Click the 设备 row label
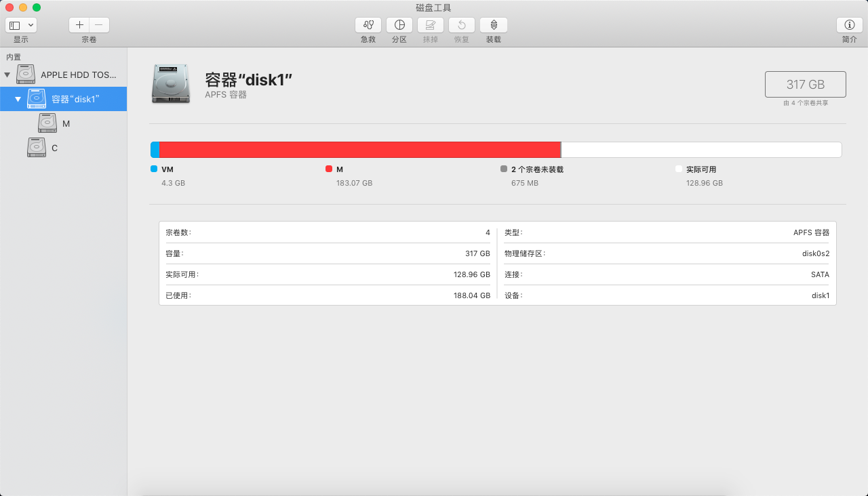Image resolution: width=868 pixels, height=496 pixels. pyautogui.click(x=513, y=295)
